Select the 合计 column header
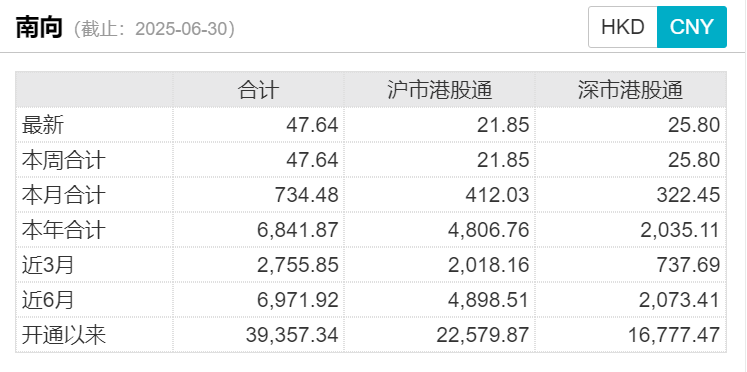Viewport: 747px width, 372px height. [258, 90]
